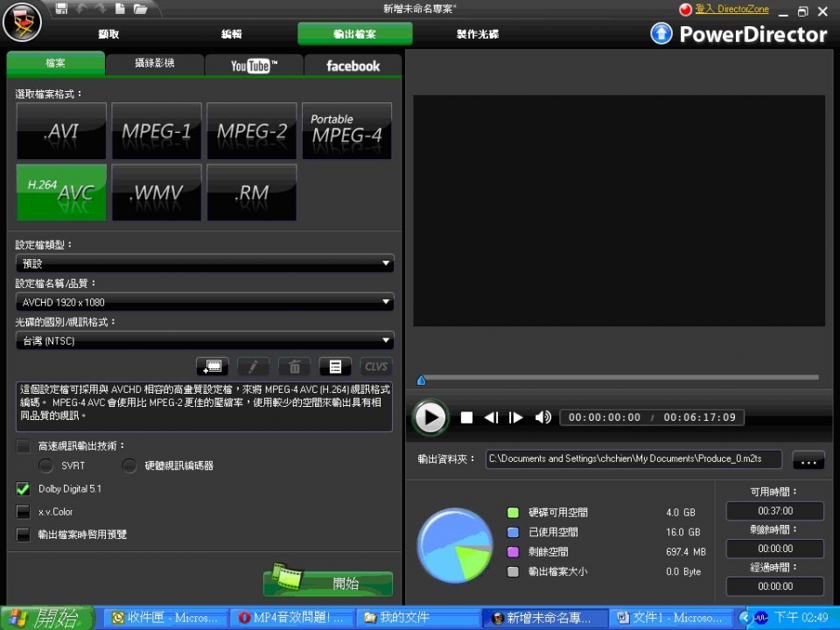The width and height of the screenshot is (840, 630).
Task: Open the AVCHD 1920 x 1080 quality dropdown
Action: [x=204, y=302]
